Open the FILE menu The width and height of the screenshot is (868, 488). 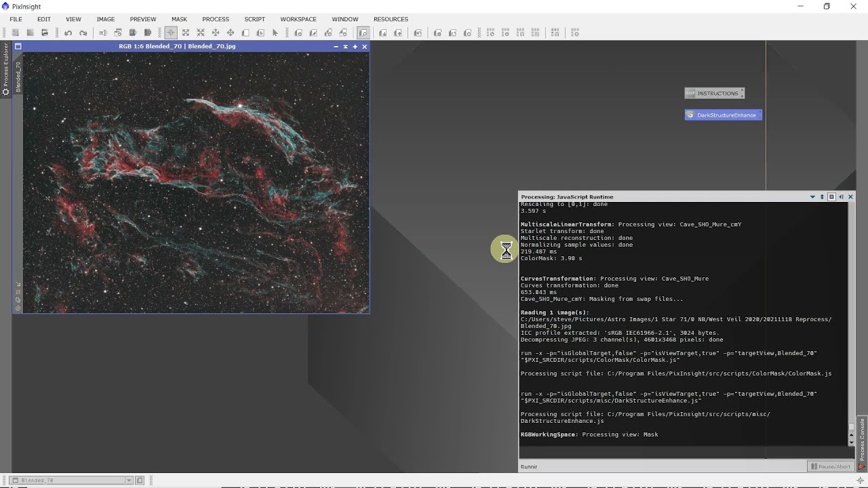pos(16,19)
